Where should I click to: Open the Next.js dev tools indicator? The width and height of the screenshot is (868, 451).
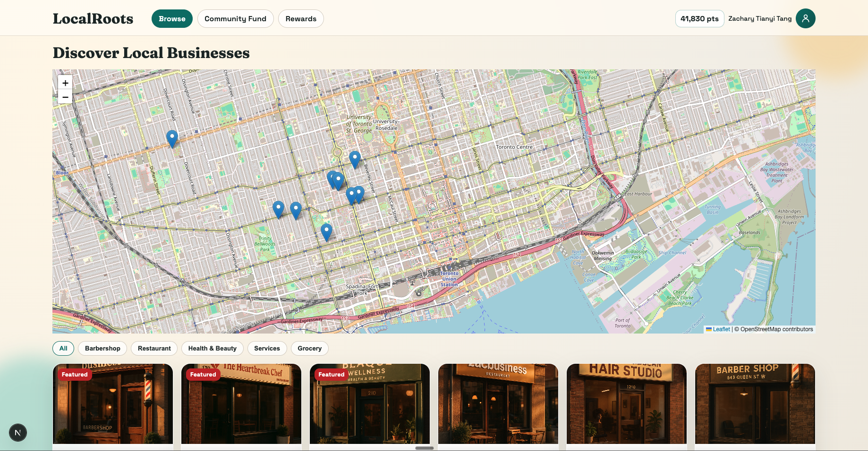click(x=18, y=433)
